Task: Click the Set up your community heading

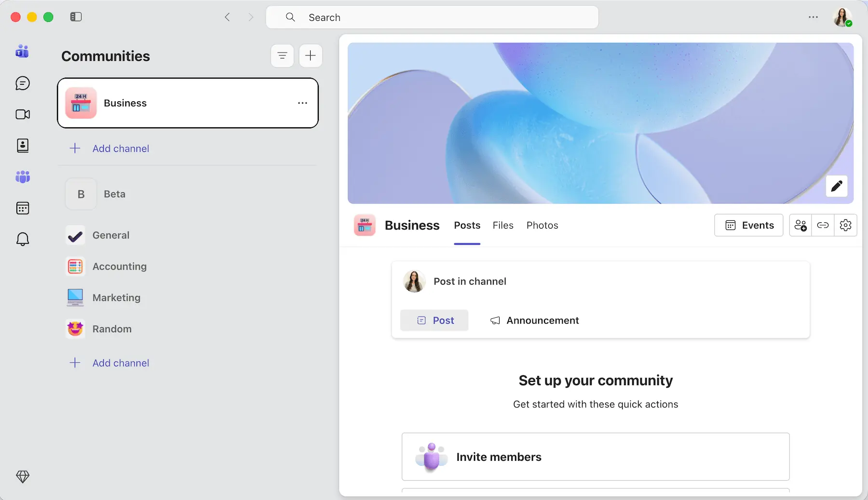Action: coord(596,380)
